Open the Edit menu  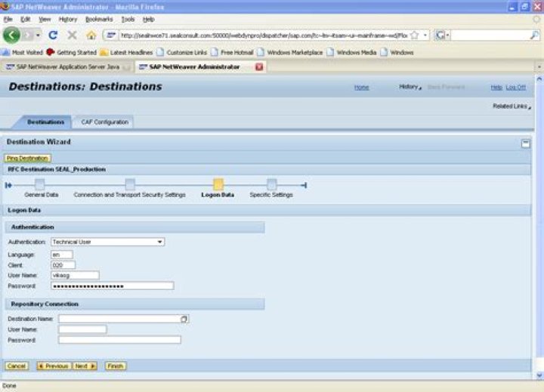(26, 19)
